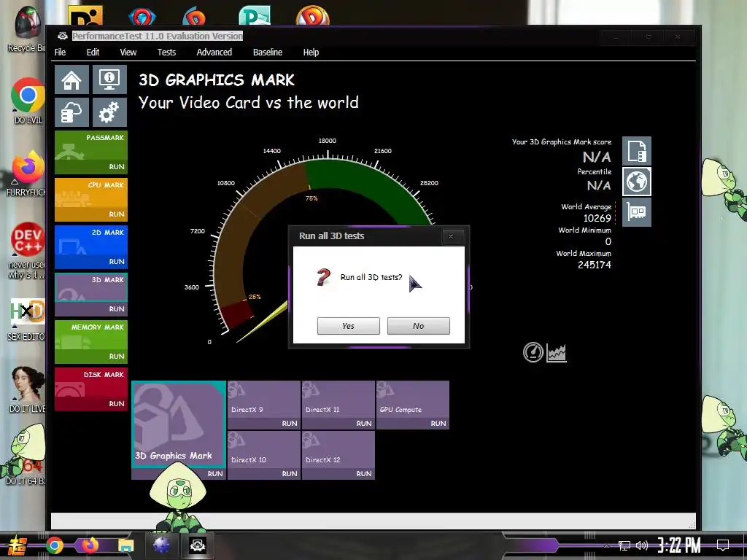Open the Tests menu

coord(167,52)
